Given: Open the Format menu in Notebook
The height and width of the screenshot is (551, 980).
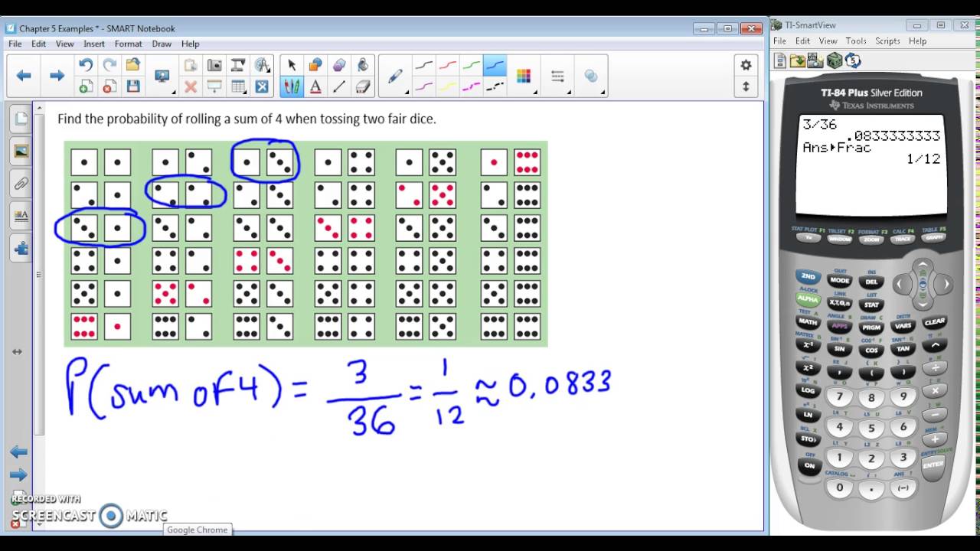Looking at the screenshot, I should (129, 44).
